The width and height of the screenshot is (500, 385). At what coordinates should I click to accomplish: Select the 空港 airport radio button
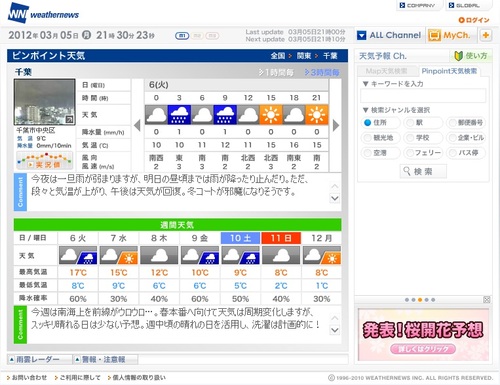368,153
